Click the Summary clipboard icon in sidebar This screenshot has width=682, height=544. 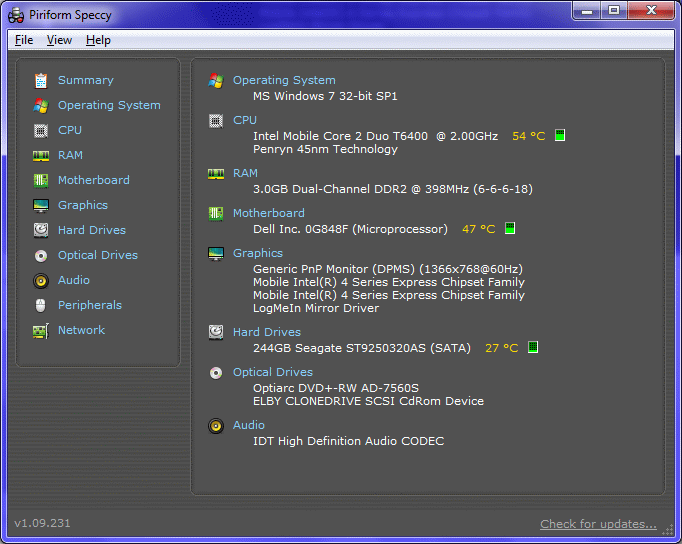(41, 81)
